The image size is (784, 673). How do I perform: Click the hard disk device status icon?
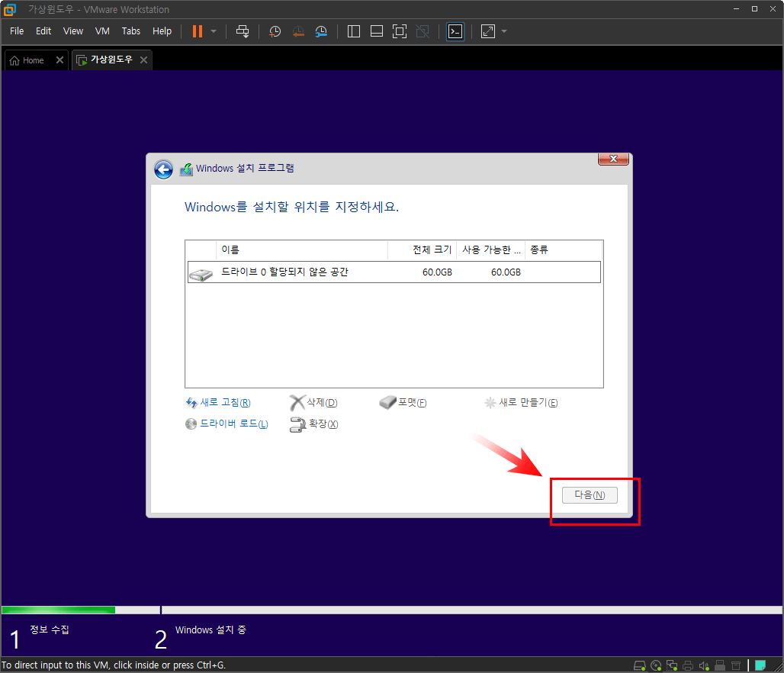(x=640, y=665)
